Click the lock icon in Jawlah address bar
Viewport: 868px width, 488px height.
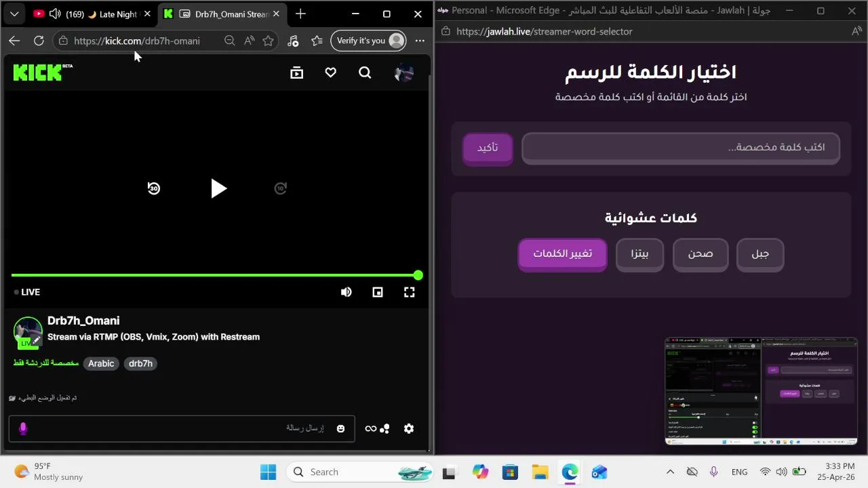[x=446, y=31]
